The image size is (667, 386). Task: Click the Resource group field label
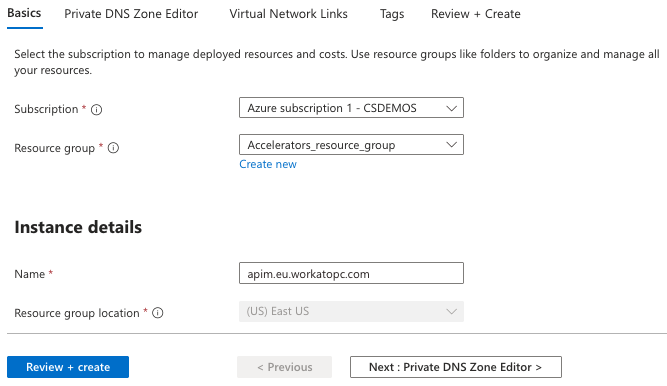(54, 148)
